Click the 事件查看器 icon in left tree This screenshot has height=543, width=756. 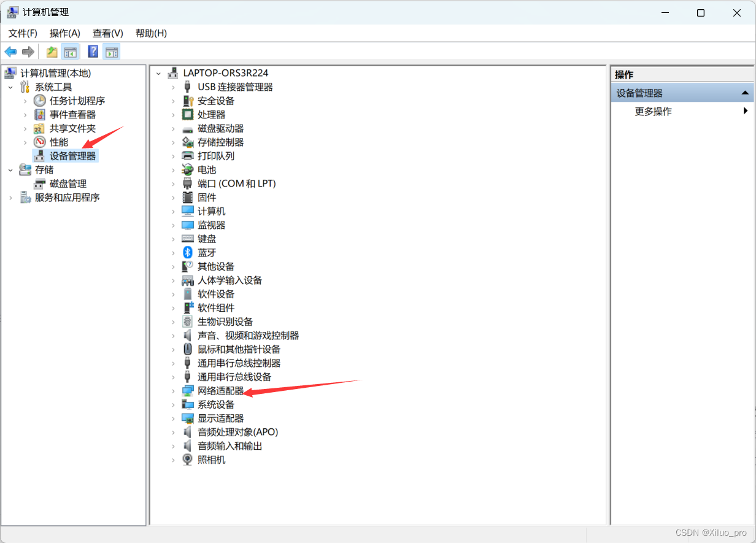[x=40, y=115]
